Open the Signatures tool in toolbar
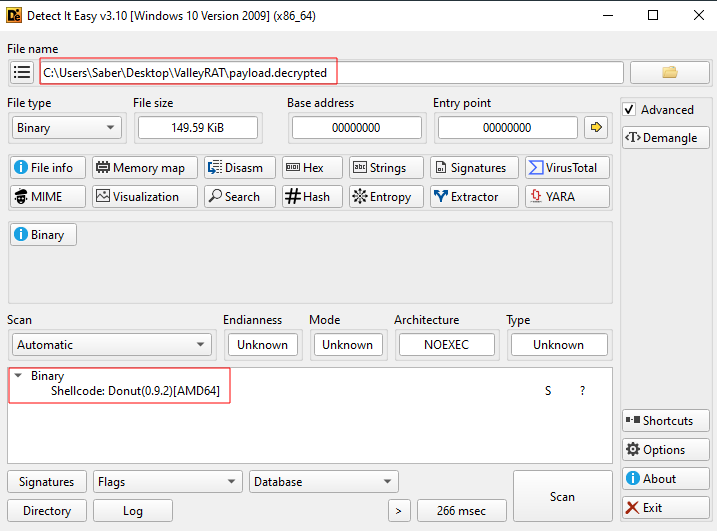 [x=474, y=168]
